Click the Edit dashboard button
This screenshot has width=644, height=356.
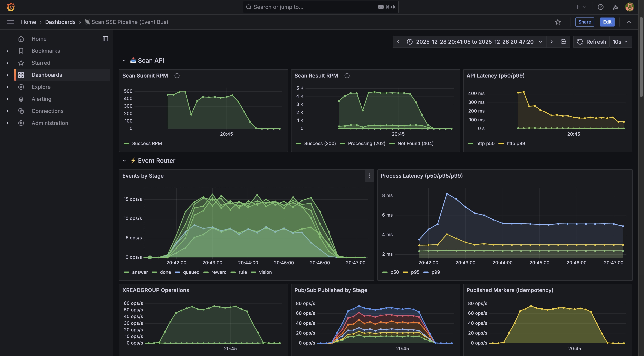coord(607,22)
